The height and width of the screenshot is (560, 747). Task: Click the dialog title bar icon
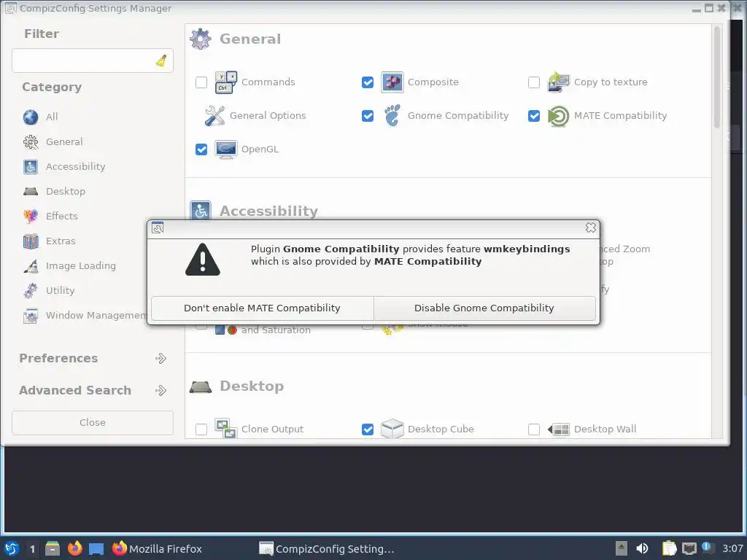click(x=158, y=227)
